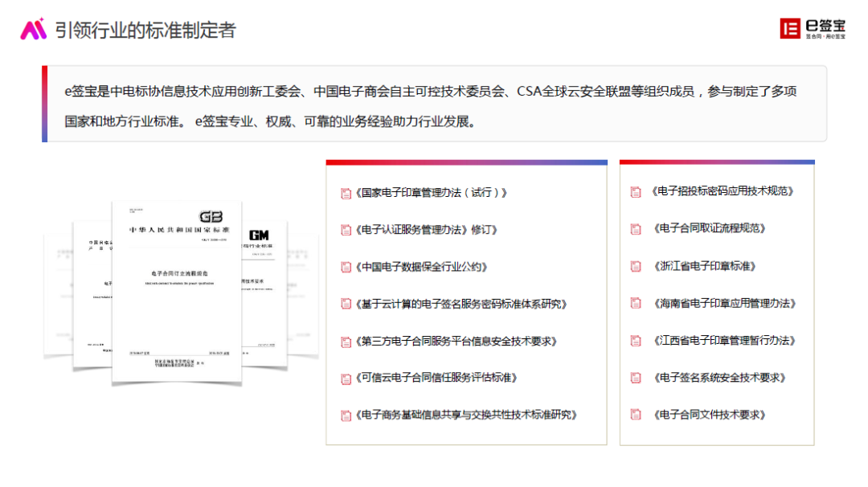Screen dimensions: 868x487
Task: Click the icon beside 《可信云电子合同信任服务评估标准》
Action: coord(346,379)
